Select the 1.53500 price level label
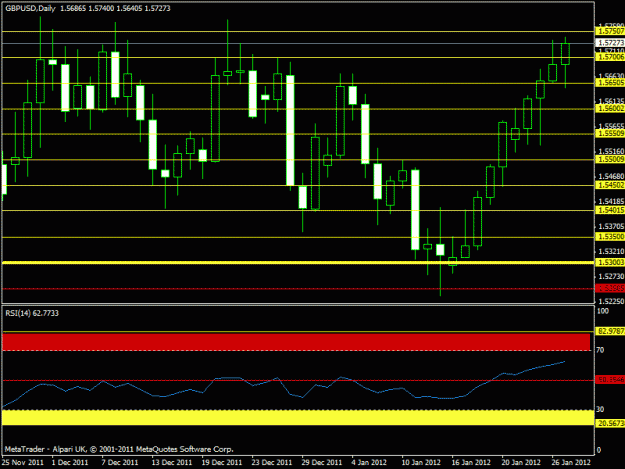 [x=610, y=237]
